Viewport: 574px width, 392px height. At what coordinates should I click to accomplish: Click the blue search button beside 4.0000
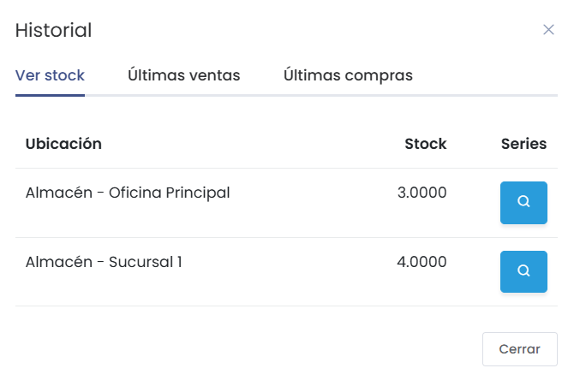[523, 271]
